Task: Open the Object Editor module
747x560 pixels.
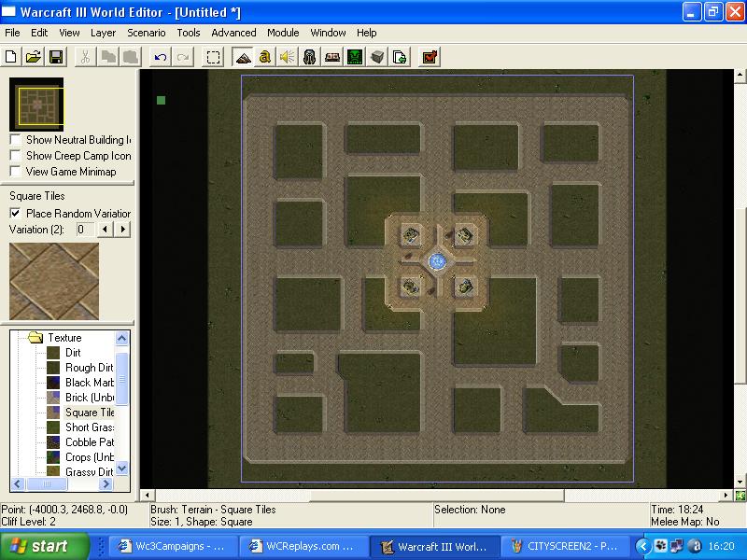Action: [310, 57]
